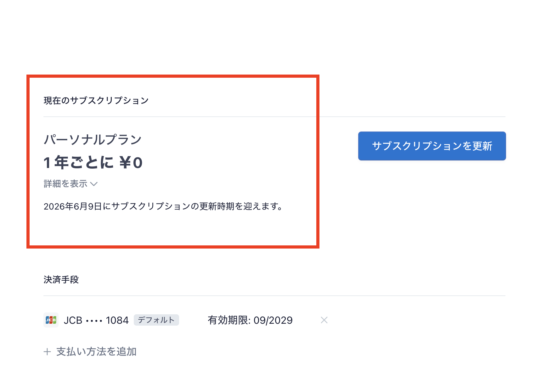Open the 支払い方法を追加 link
Image resolution: width=547 pixels, height=392 pixels.
pos(90,352)
